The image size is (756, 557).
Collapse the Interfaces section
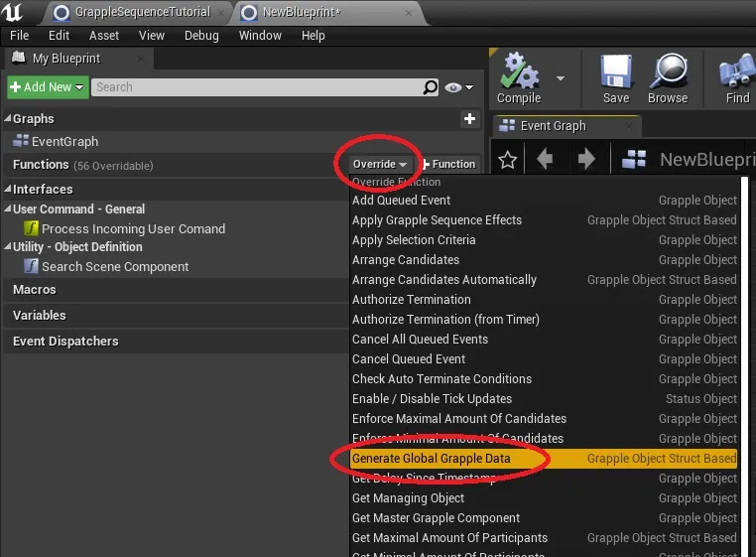click(8, 189)
